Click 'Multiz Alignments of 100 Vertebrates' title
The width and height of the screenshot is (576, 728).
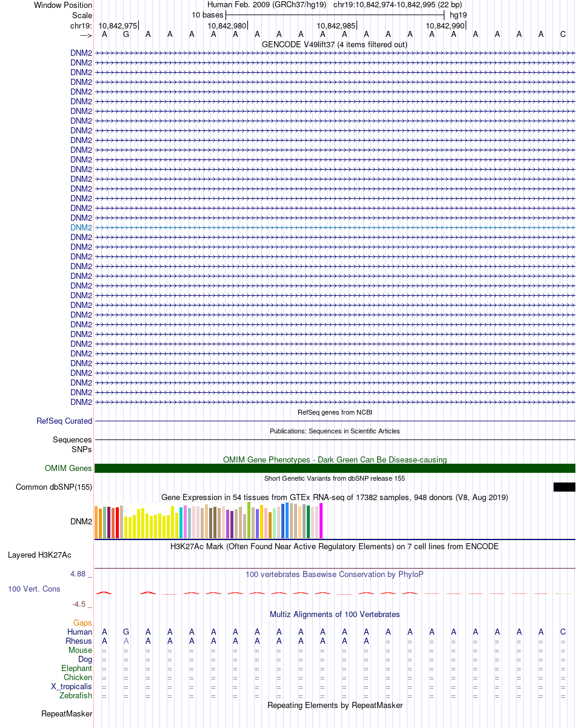[335, 614]
